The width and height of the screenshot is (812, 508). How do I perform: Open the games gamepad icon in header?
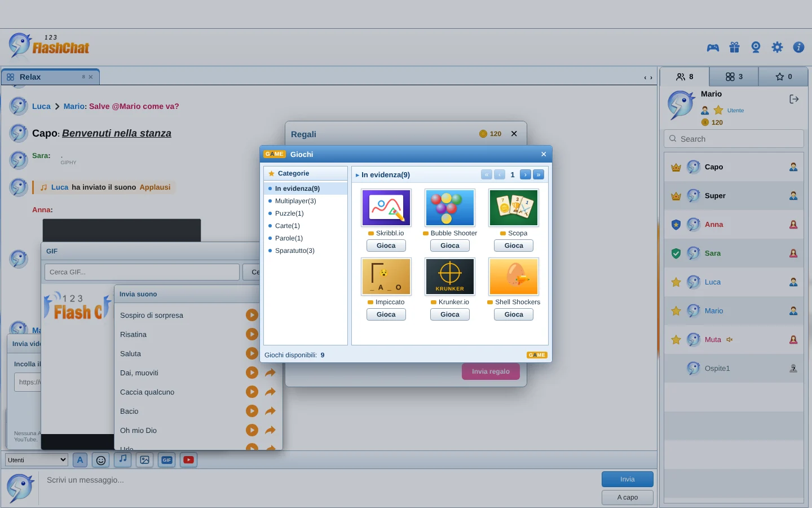click(713, 47)
